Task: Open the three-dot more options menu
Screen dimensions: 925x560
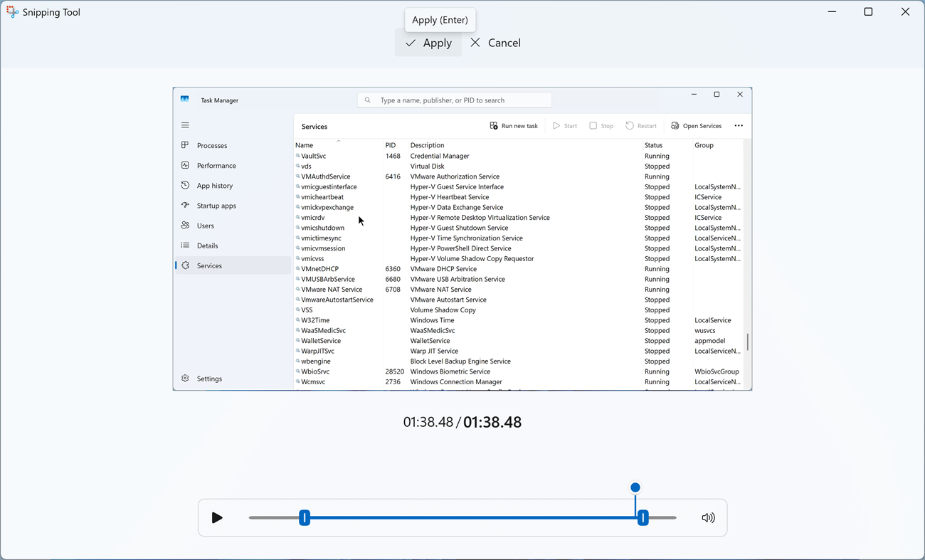Action: coord(739,126)
